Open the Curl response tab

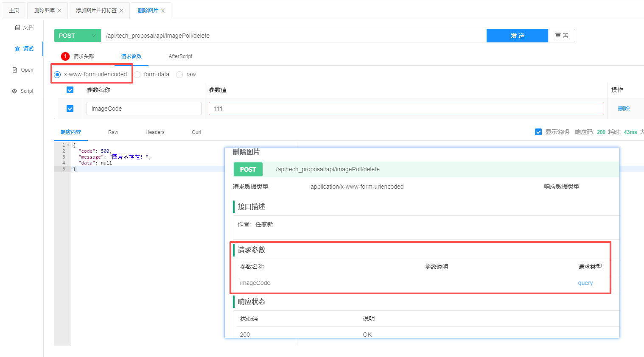[196, 132]
